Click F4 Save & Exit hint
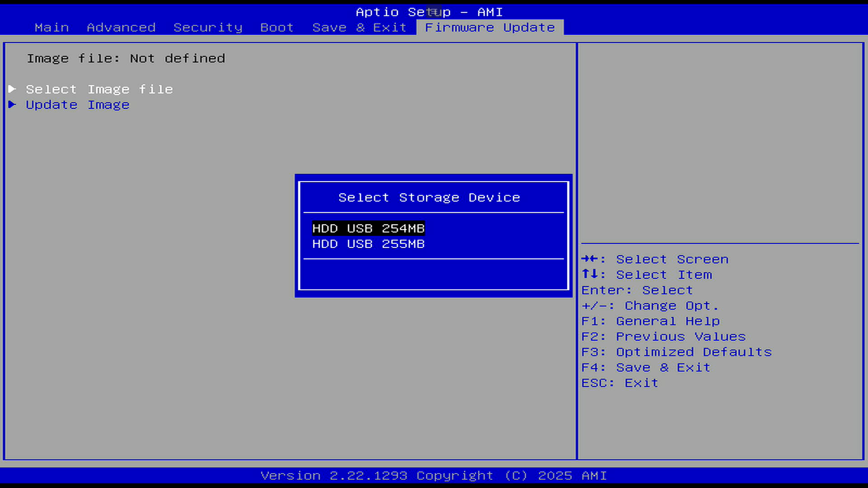The height and width of the screenshot is (488, 868). [x=646, y=367]
